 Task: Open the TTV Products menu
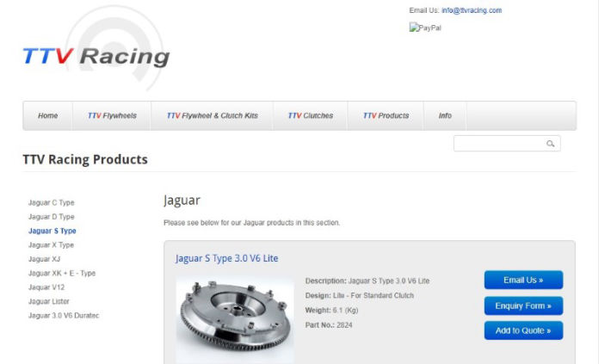[x=386, y=115]
